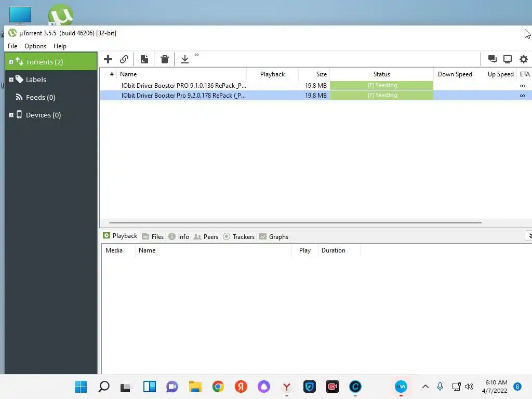Open the Options menu

pyautogui.click(x=35, y=46)
